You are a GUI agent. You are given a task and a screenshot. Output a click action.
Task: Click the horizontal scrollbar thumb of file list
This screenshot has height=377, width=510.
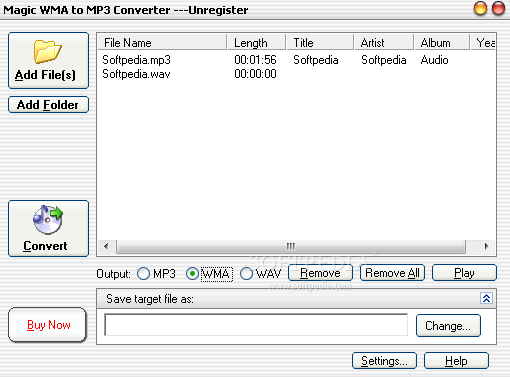pos(291,246)
